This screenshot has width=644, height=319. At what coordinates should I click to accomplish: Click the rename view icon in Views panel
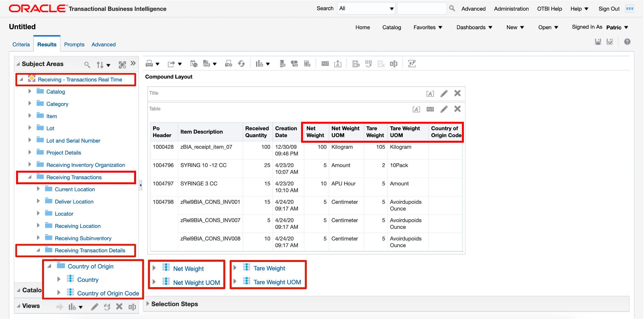[132, 307]
